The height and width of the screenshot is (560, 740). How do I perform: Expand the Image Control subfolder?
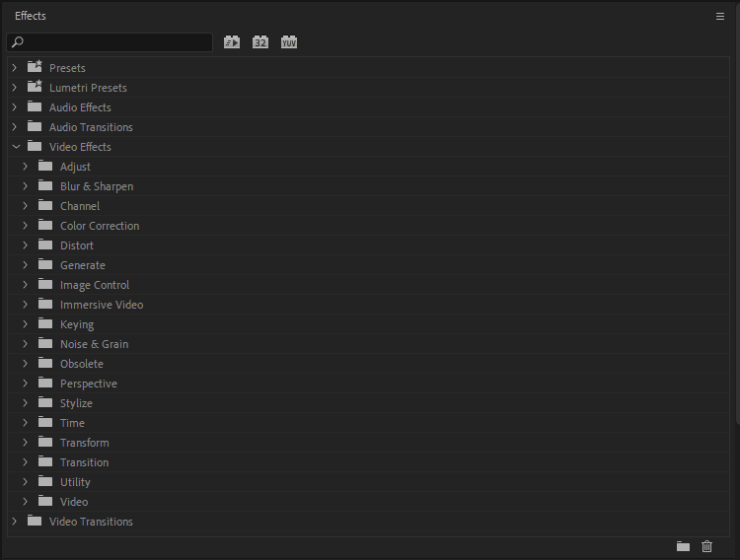tap(25, 285)
